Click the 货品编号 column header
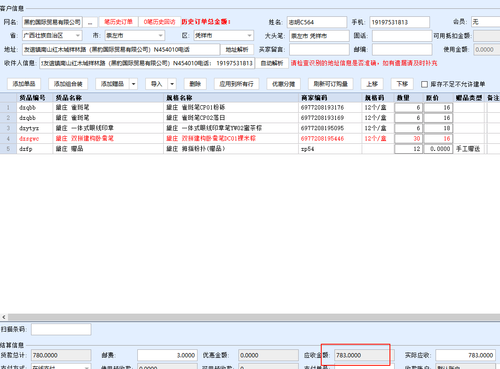The image size is (500, 369). click(x=35, y=98)
